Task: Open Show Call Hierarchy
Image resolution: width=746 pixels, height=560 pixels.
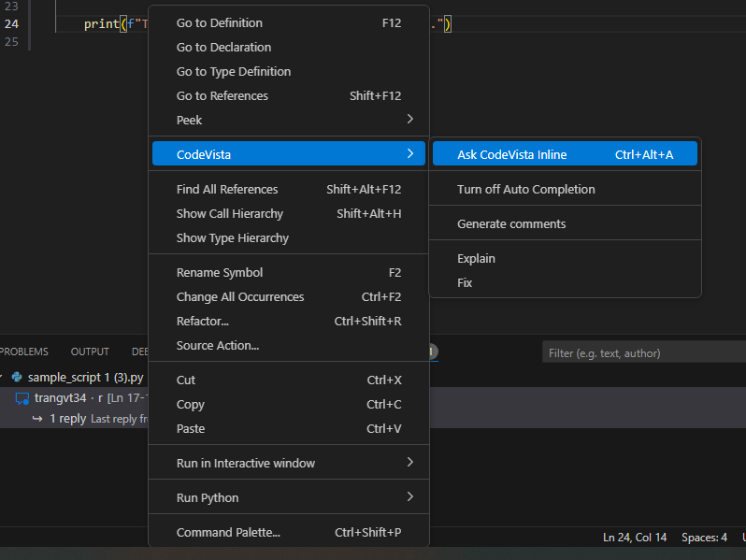Action: point(289,214)
